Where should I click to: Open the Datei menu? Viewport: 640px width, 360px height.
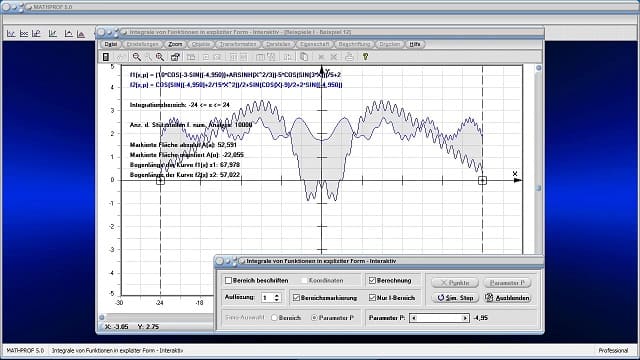[x=111, y=44]
